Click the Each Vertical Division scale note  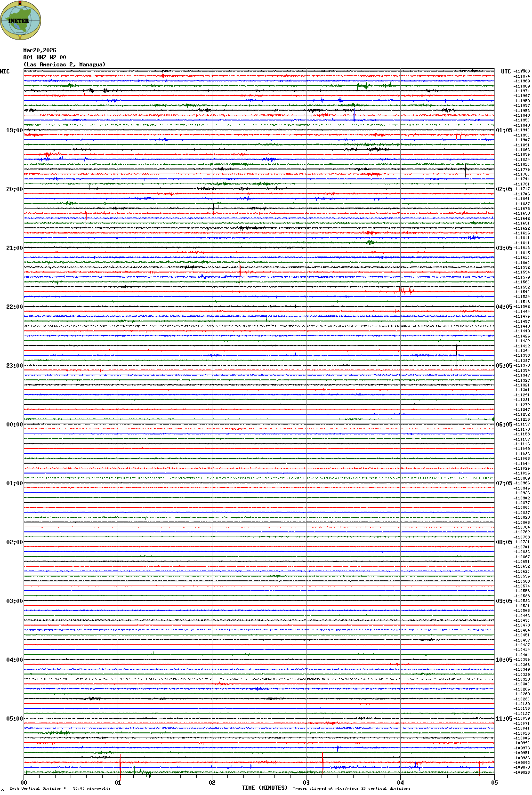click(60, 788)
